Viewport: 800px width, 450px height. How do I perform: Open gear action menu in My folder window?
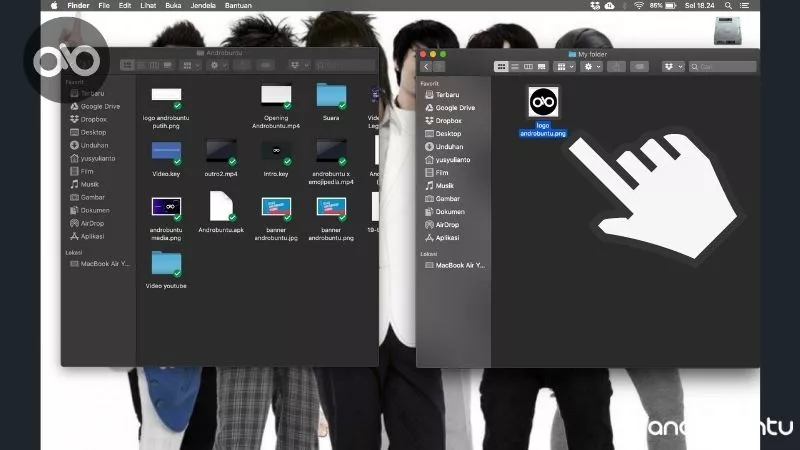click(592, 67)
